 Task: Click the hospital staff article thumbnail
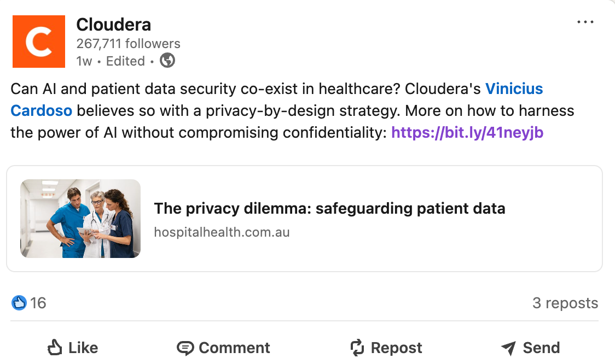click(80, 219)
